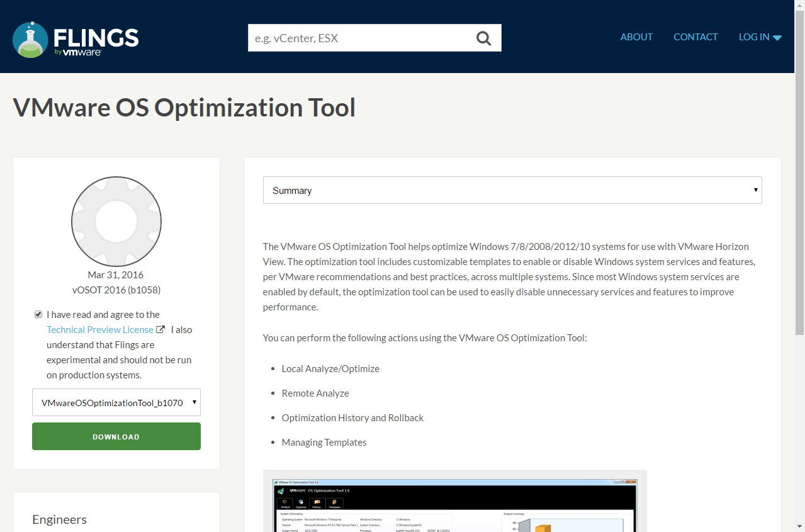Open the ABOUT page
The image size is (805, 532).
(636, 37)
